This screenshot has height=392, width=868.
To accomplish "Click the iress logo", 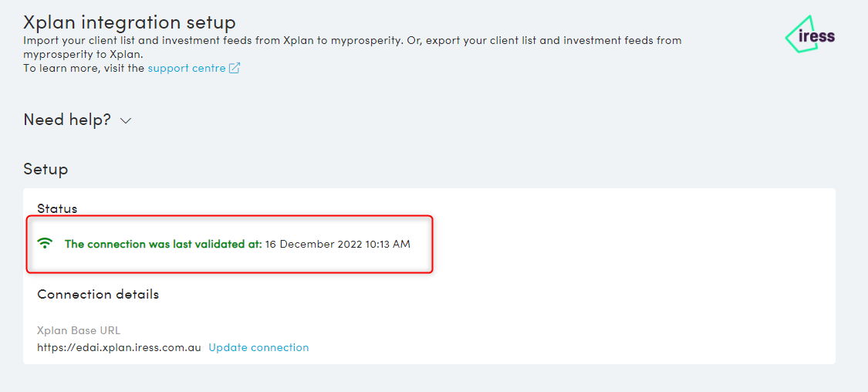I will [809, 35].
